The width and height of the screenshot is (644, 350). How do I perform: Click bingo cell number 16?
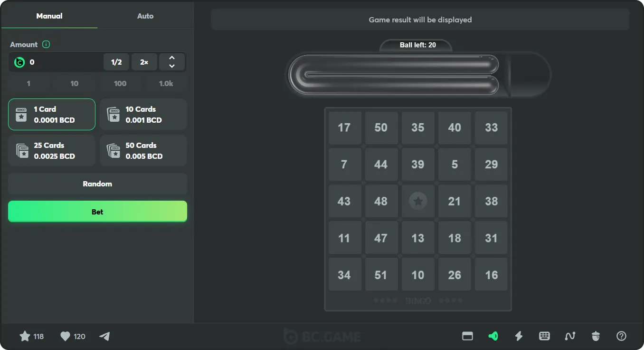[x=492, y=275]
